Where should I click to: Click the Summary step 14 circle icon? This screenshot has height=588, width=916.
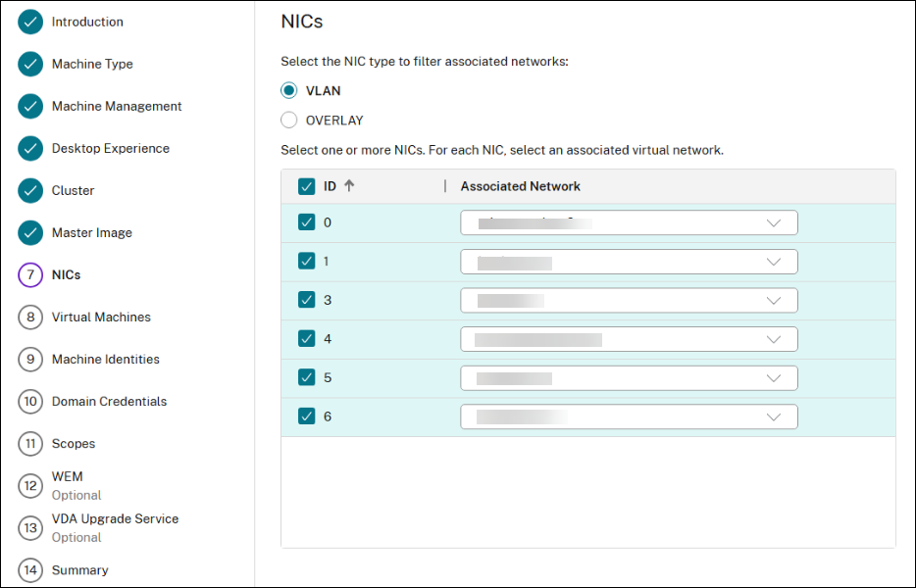[28, 569]
